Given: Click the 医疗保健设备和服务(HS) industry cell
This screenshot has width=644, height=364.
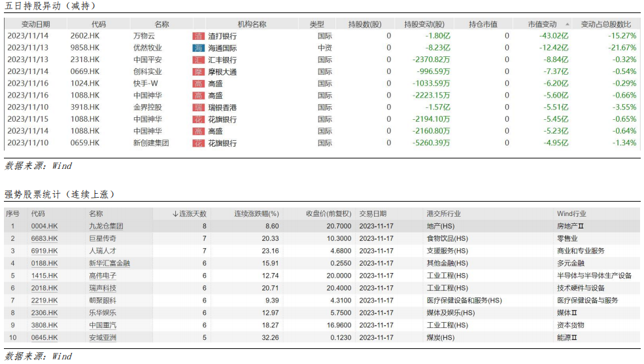Looking at the screenshot, I should pos(464,300).
